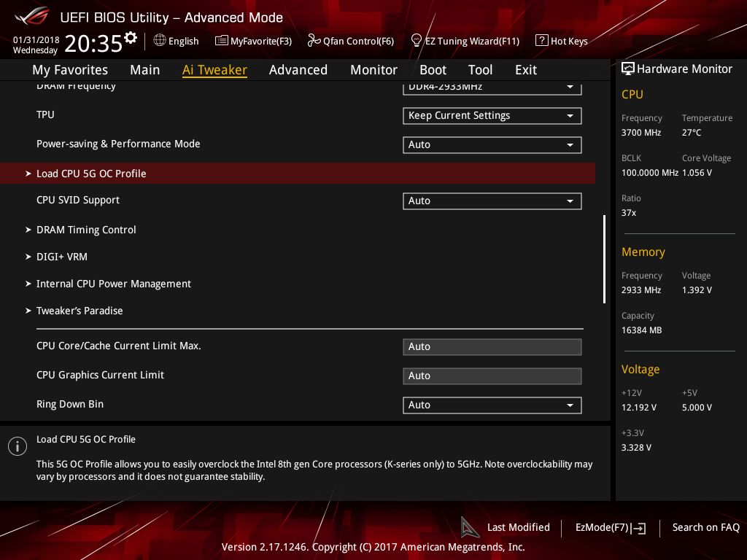The width and height of the screenshot is (747, 560).
Task: Open the TPU dropdown
Action: (x=492, y=115)
